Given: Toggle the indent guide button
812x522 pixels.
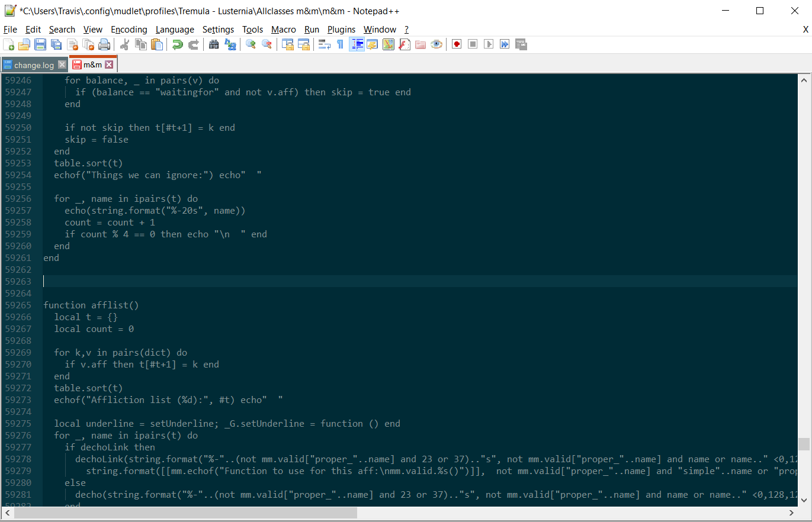Looking at the screenshot, I should pos(357,44).
